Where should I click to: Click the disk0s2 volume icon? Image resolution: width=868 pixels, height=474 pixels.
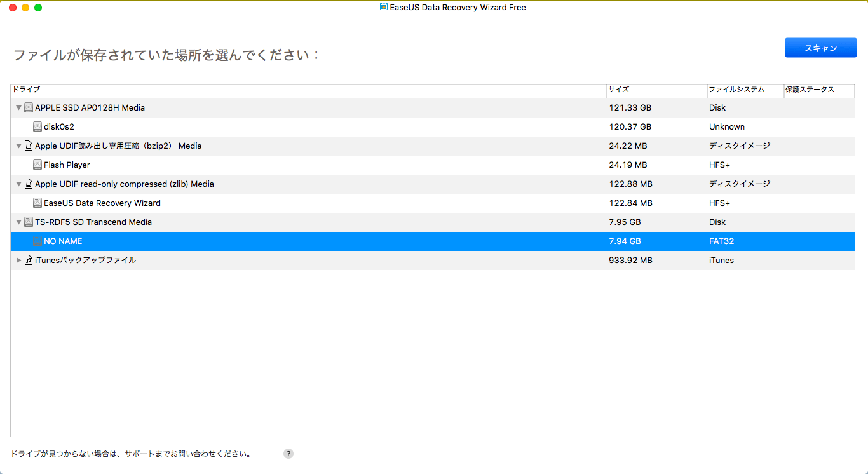tap(37, 127)
